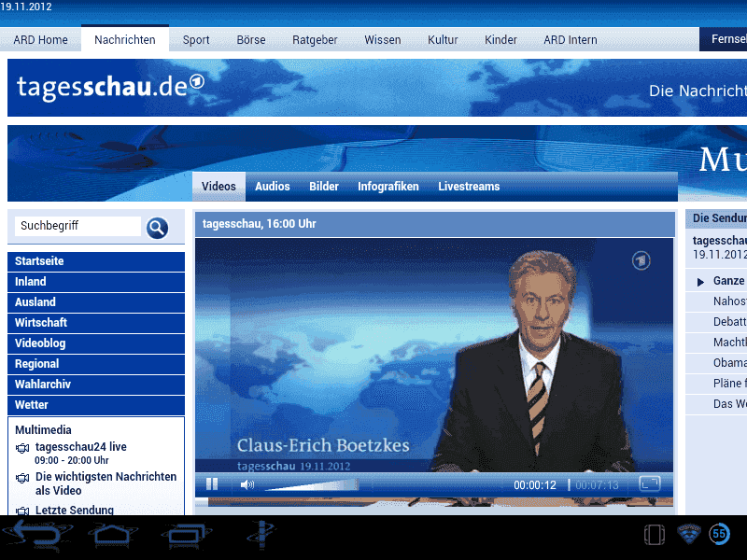Click the magnifying glass search icon
The height and width of the screenshot is (560, 747).
tap(157, 228)
